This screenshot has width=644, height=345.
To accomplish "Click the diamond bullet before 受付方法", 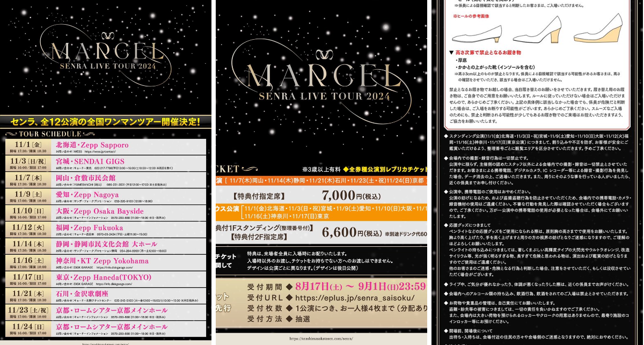I will coord(289,319).
